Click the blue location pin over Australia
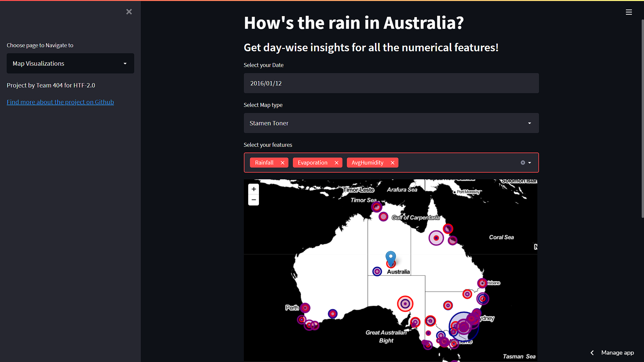 point(390,258)
